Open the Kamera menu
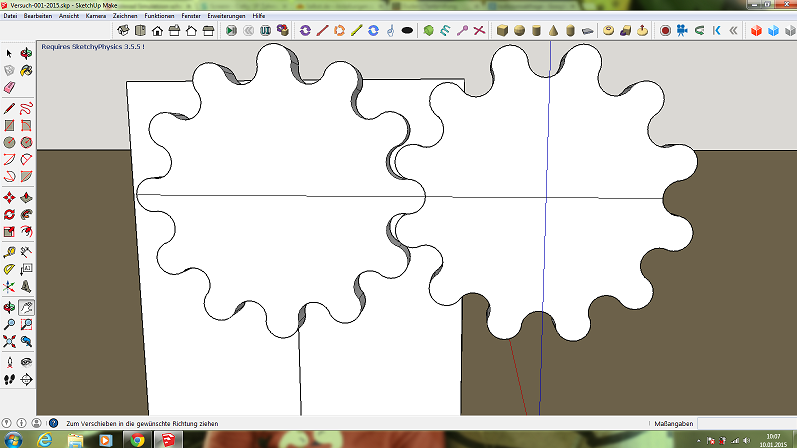This screenshot has width=797, height=448. (x=96, y=17)
